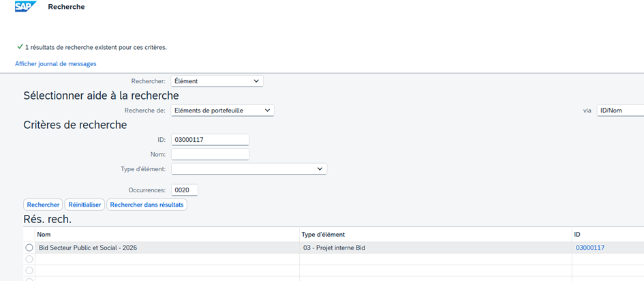Open Afficher journal de messages link
The height and width of the screenshot is (281, 644).
[56, 64]
